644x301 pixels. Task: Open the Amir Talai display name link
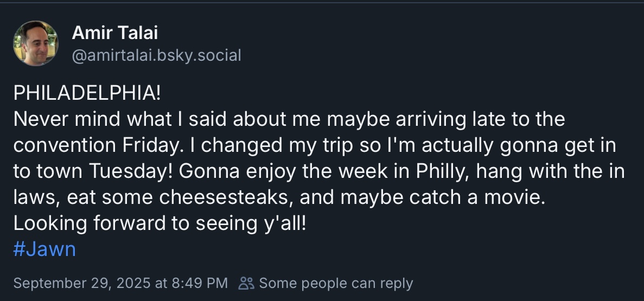pyautogui.click(x=114, y=33)
